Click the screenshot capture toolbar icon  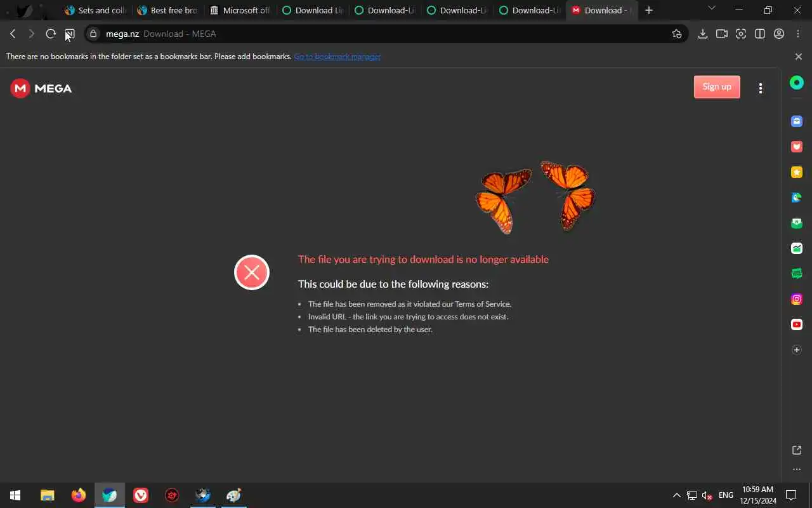pyautogui.click(x=741, y=34)
